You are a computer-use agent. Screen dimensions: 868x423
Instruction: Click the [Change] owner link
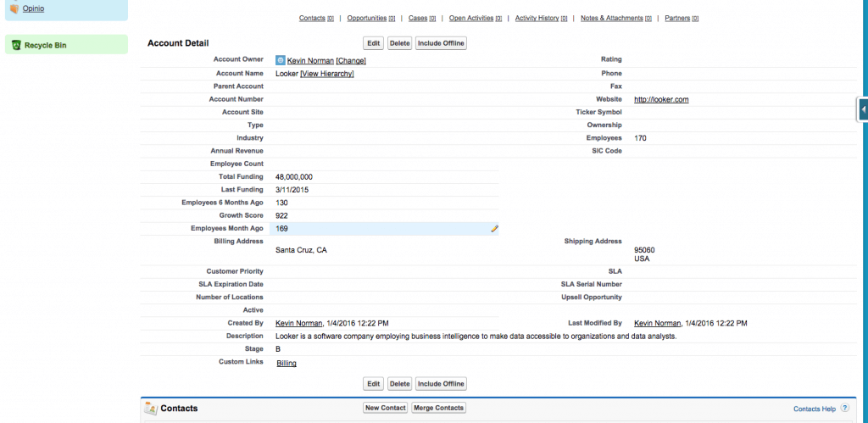pyautogui.click(x=351, y=61)
